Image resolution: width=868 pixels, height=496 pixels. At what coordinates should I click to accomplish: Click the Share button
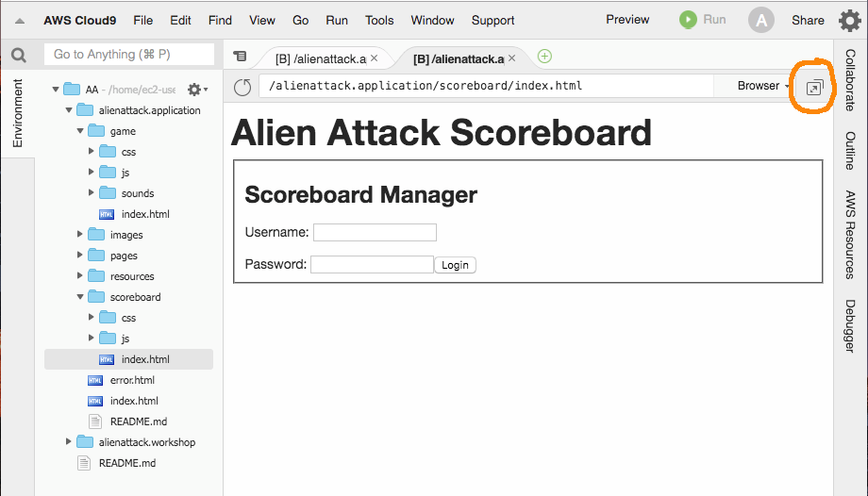point(808,21)
